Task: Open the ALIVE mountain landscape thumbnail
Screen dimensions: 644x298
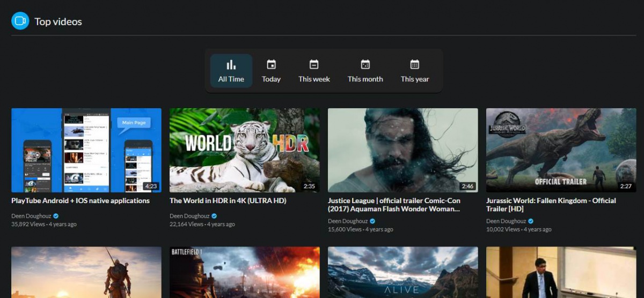Action: tap(402, 272)
